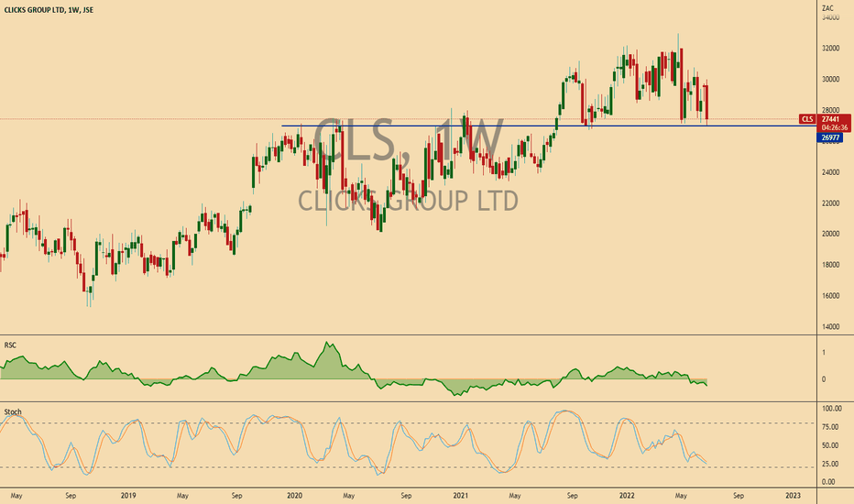854x504 pixels.
Task: Click the 2021 label on time axis
Action: pos(461,496)
